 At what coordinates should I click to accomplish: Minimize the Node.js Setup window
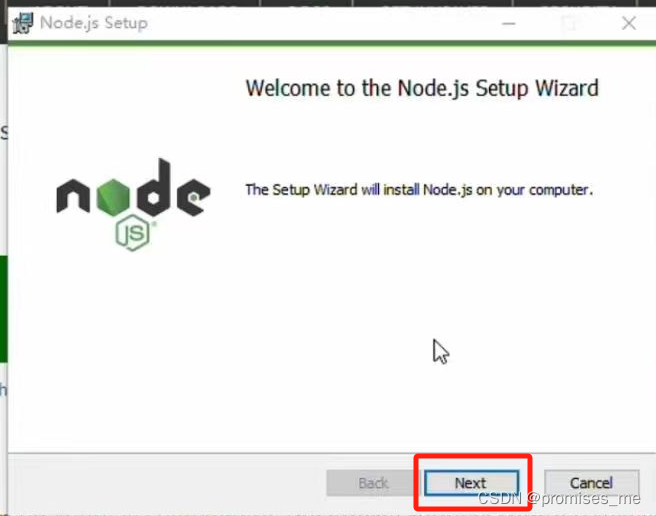508,23
